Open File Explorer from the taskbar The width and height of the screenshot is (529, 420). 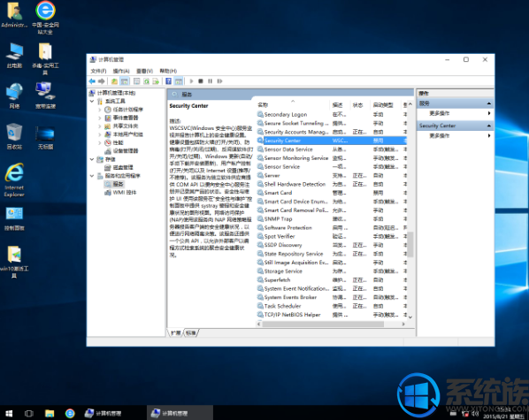50,413
